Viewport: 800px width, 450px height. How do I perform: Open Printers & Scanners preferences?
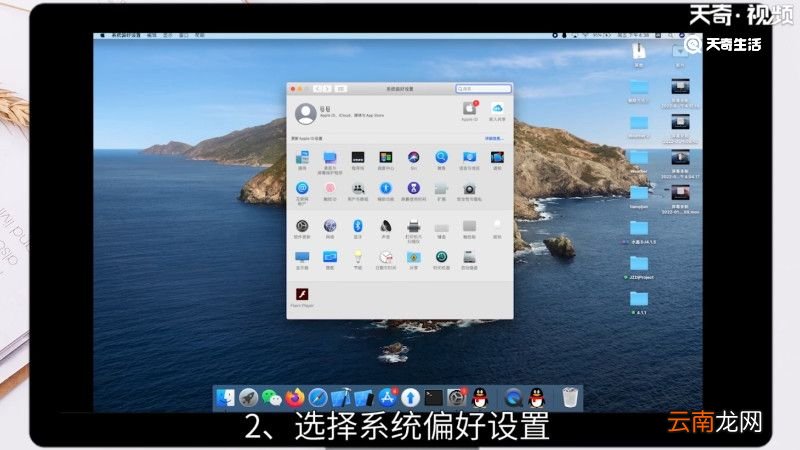[x=413, y=226]
